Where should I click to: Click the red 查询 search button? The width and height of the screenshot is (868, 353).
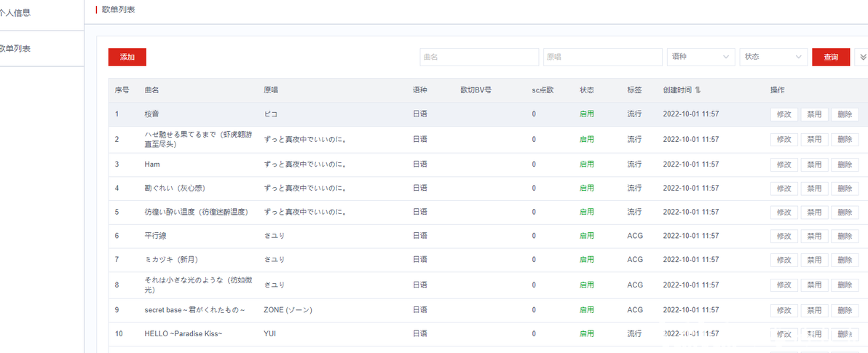[x=831, y=57]
